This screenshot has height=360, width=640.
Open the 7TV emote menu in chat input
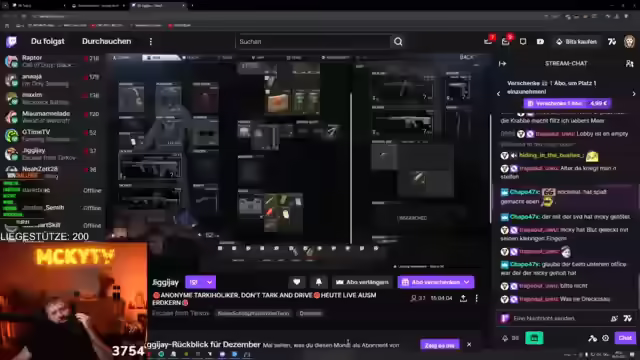pyautogui.click(x=628, y=318)
